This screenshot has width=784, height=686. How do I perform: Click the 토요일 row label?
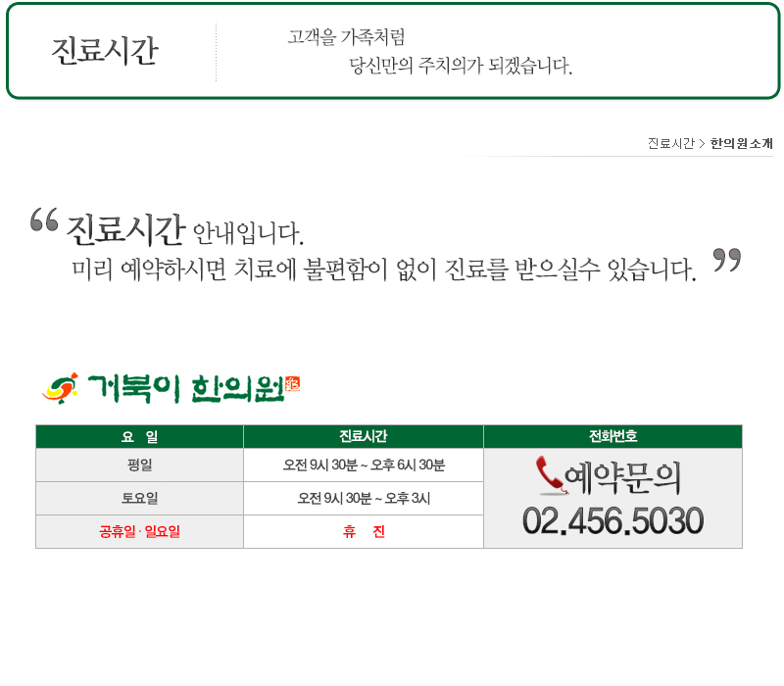click(139, 498)
